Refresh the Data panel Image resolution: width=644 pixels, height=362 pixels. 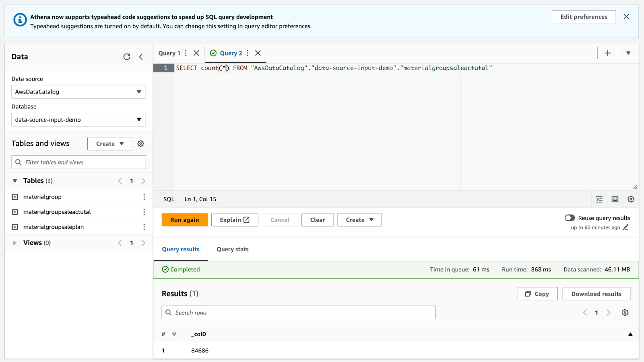[127, 57]
